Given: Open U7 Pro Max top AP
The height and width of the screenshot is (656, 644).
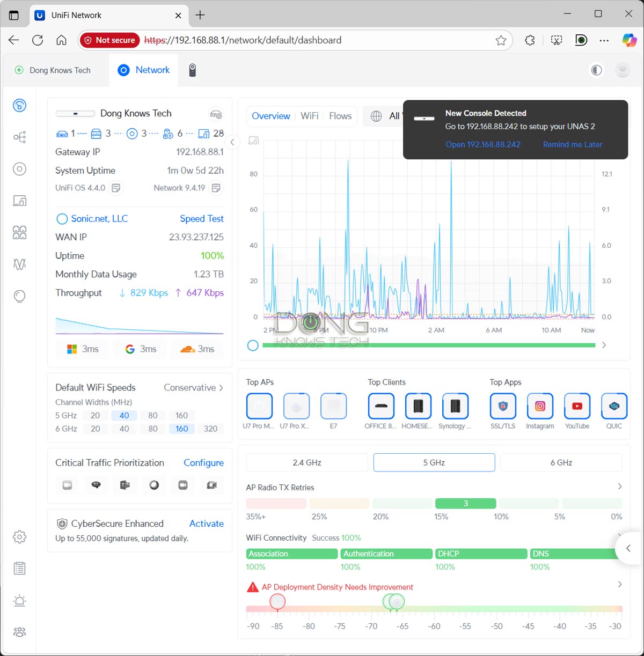Looking at the screenshot, I should tap(259, 406).
